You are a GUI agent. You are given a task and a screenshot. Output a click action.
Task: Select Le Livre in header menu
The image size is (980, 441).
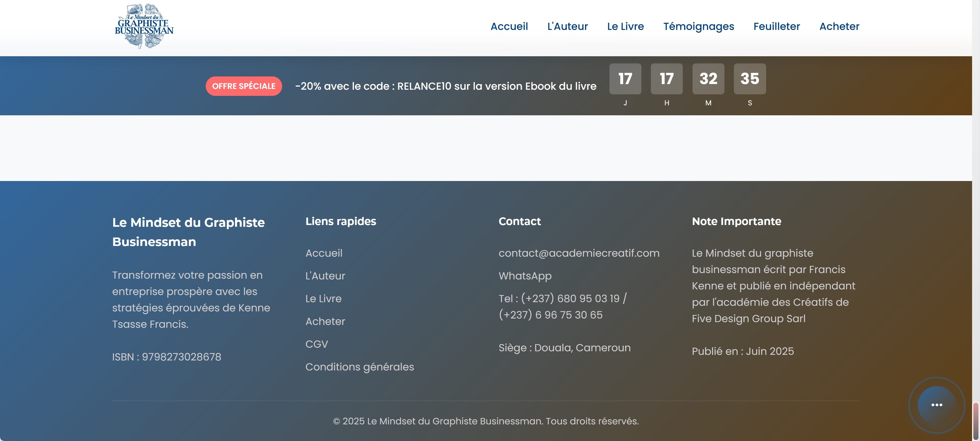click(x=625, y=26)
